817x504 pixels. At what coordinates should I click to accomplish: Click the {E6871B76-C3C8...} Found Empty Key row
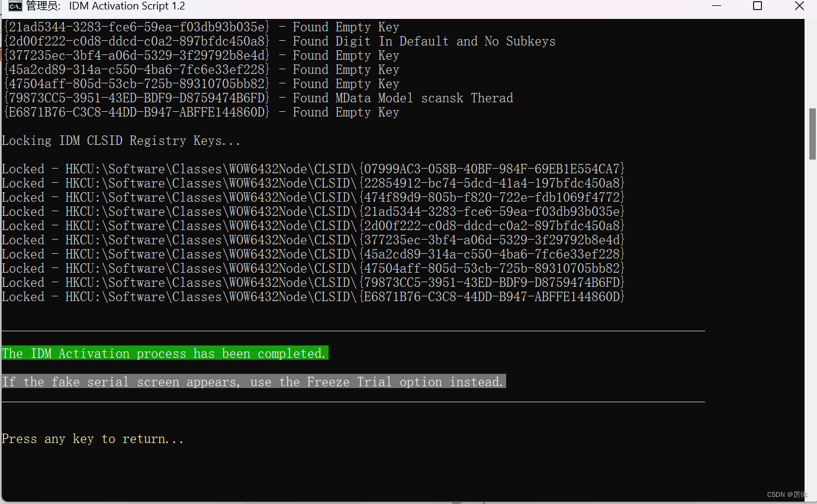coord(201,112)
